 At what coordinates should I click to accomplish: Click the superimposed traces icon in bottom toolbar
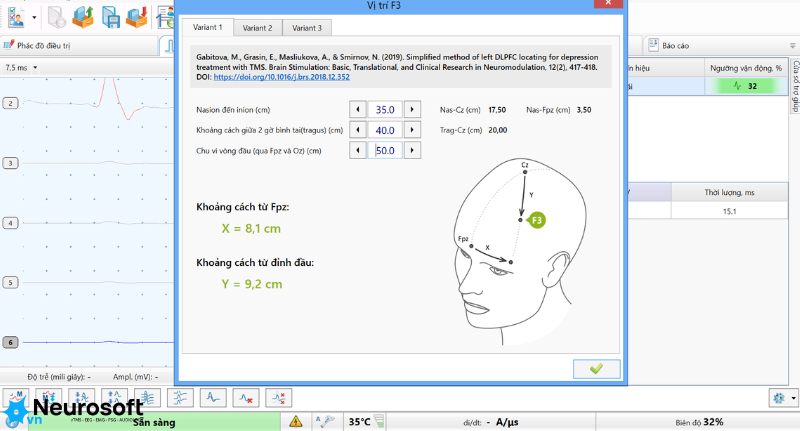click(x=147, y=398)
